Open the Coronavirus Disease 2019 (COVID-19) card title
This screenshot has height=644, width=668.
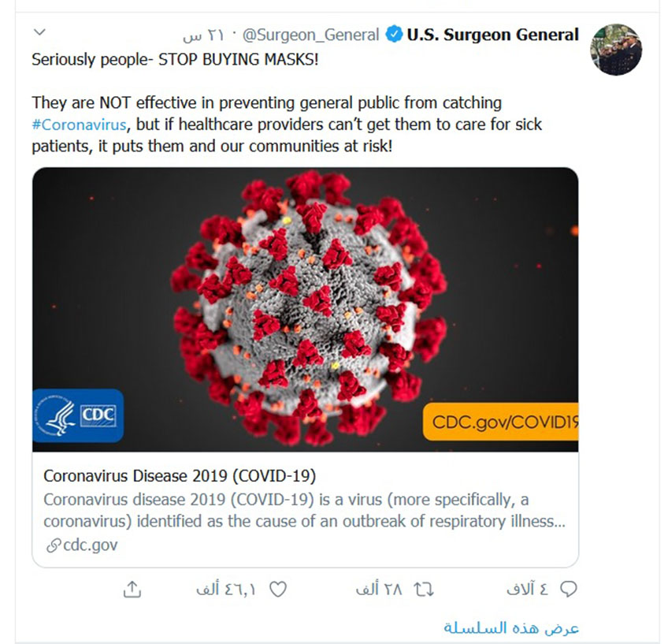coord(180,475)
